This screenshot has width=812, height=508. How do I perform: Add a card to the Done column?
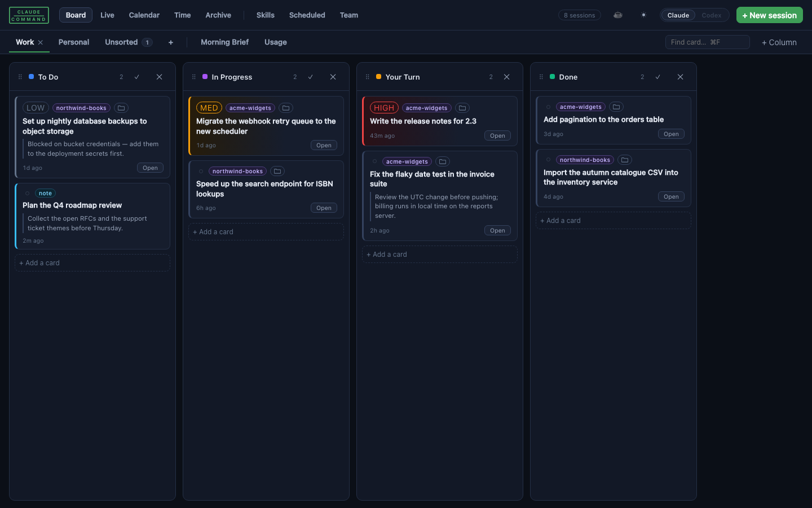coord(614,221)
